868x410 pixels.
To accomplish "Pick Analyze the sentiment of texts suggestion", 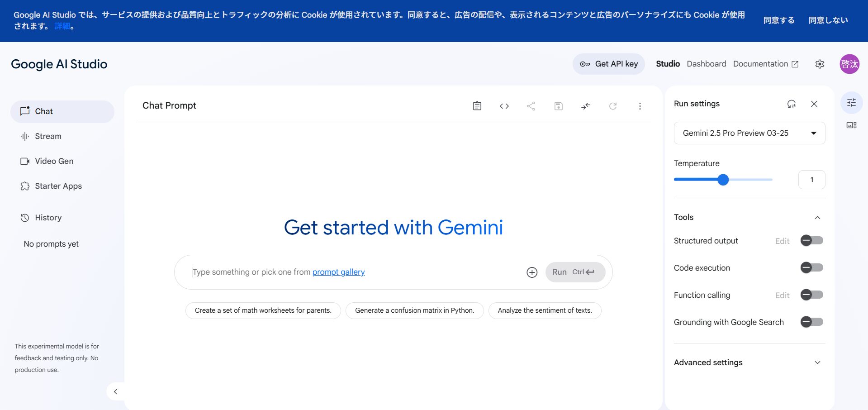I will pos(545,310).
